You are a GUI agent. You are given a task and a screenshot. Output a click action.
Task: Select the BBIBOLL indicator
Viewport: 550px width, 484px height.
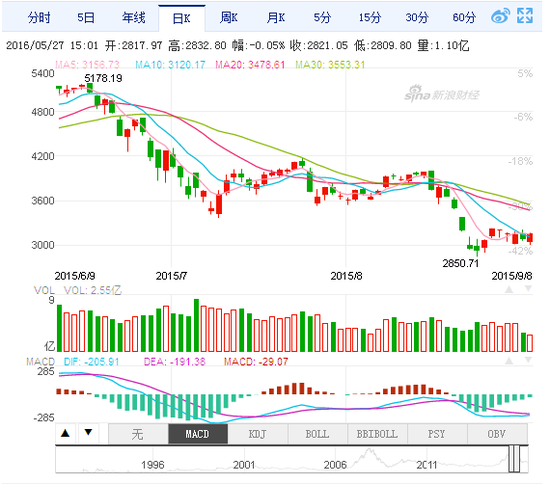point(377,434)
